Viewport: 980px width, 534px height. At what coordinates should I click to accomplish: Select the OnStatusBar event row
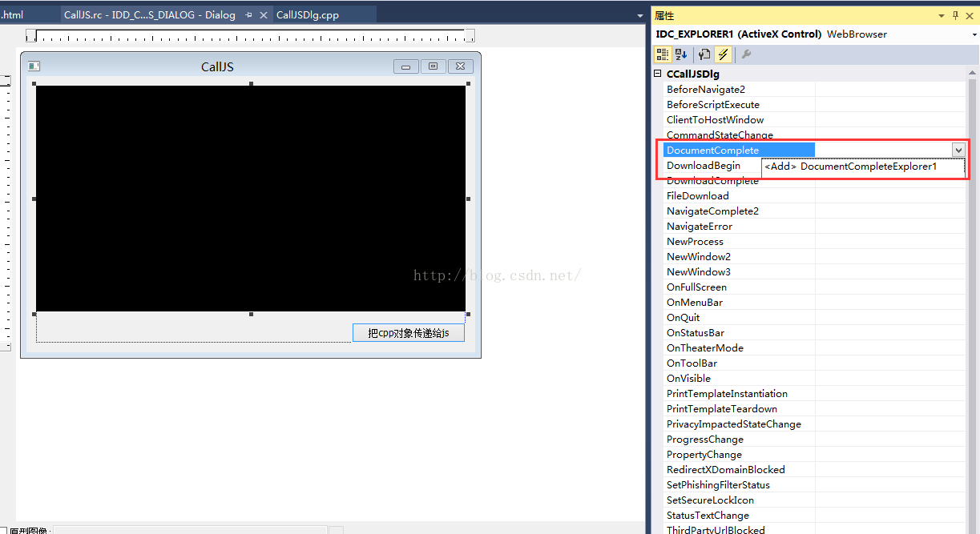click(814, 333)
